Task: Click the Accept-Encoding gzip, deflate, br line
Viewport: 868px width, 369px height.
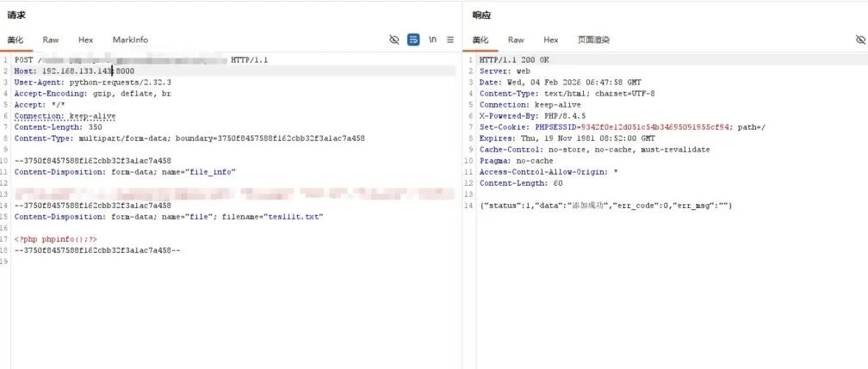Action: pyautogui.click(x=92, y=94)
